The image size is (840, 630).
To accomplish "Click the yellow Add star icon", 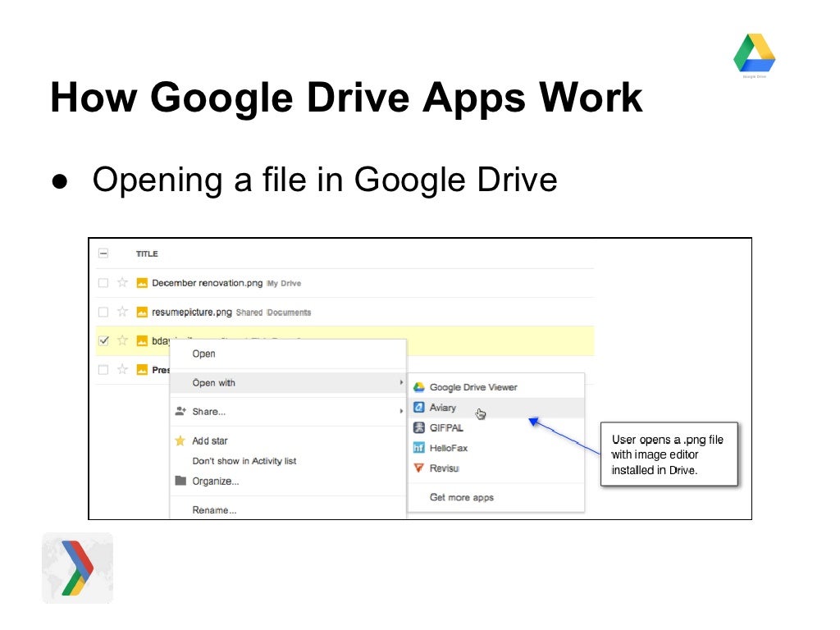I will point(180,441).
